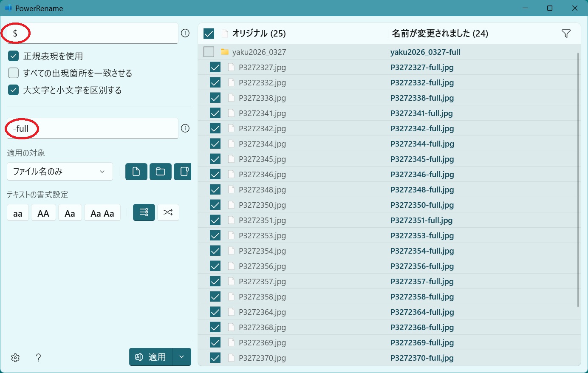588x373 pixels.
Task: Open the filter icon in the renamed column
Action: (566, 34)
